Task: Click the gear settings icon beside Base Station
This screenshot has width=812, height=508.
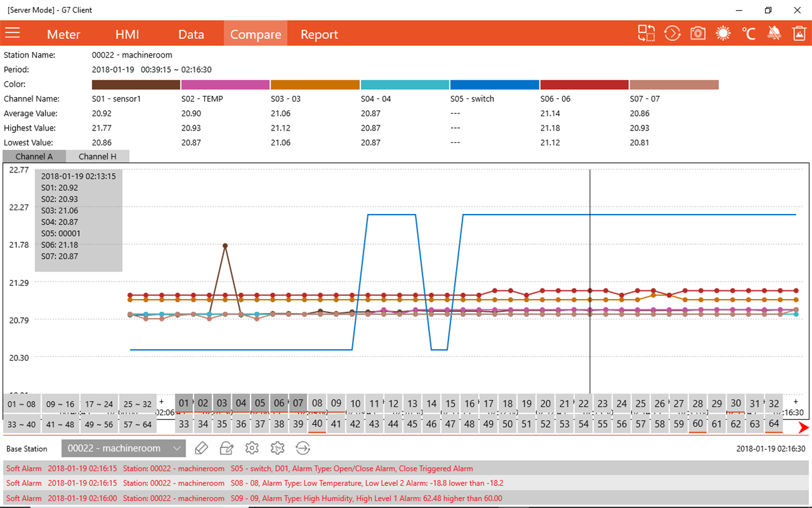Action: pyautogui.click(x=252, y=448)
